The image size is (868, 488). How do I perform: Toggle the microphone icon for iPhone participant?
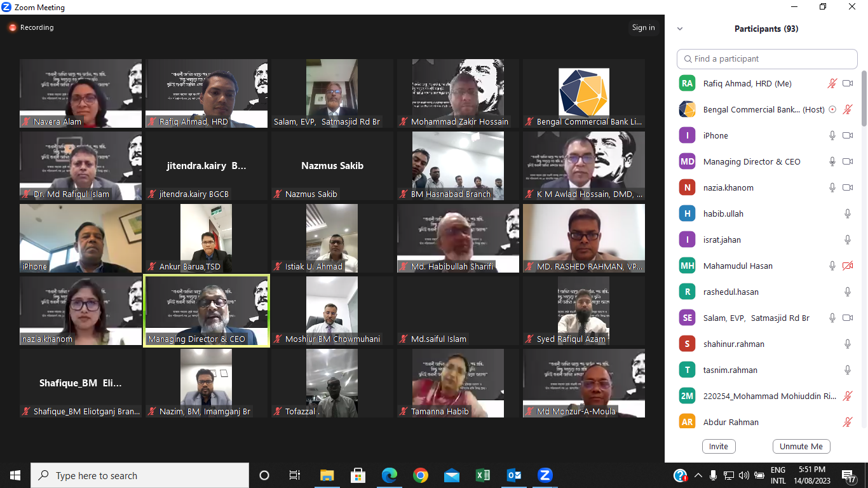click(832, 135)
